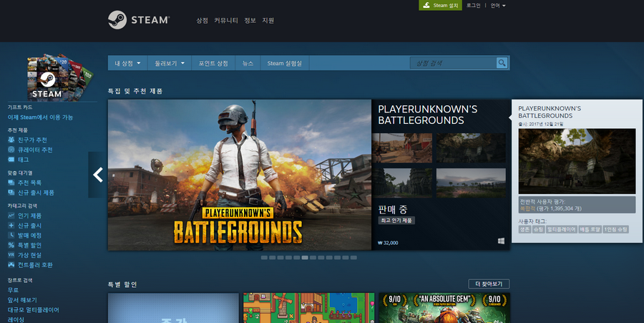
Task: Click the 대규모 멀티플레이어 genre link
Action: tap(33, 310)
